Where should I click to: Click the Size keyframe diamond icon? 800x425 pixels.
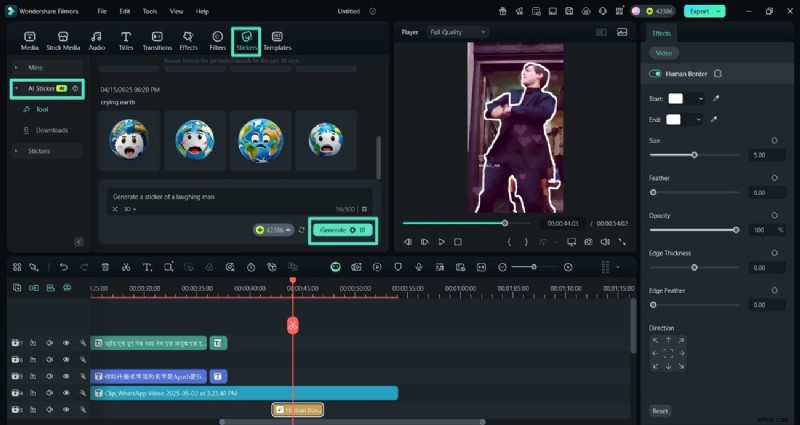[x=775, y=141]
